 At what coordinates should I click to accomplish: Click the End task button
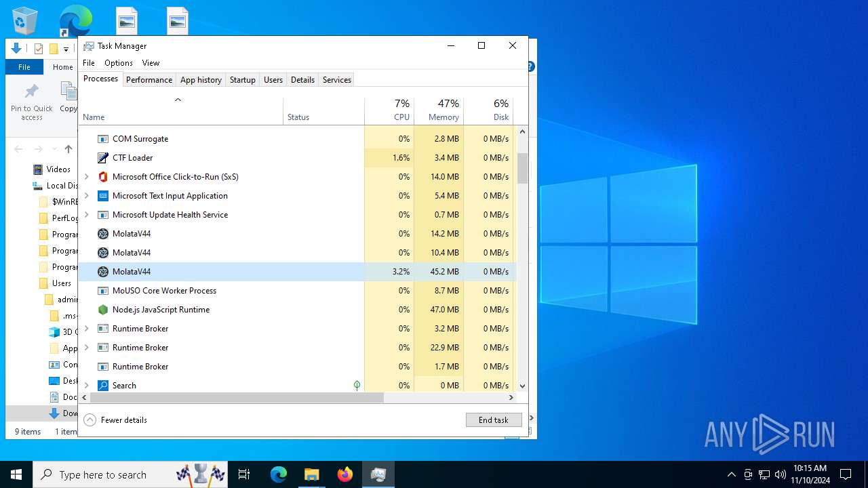[x=494, y=420]
